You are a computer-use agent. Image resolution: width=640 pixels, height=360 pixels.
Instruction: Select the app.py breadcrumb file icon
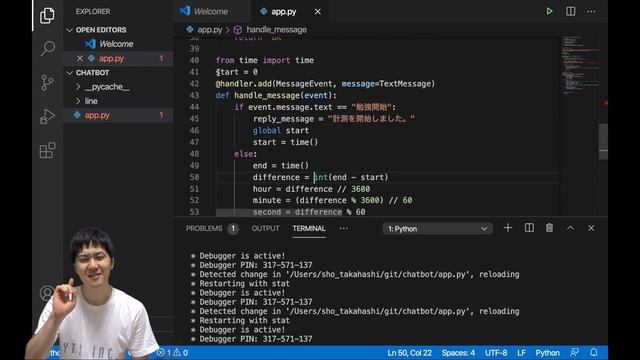190,29
